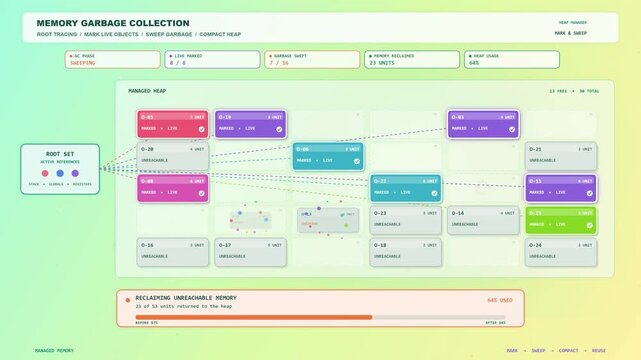Click the checkmark on the green live card
This screenshot has width=641, height=360.
tap(589, 225)
